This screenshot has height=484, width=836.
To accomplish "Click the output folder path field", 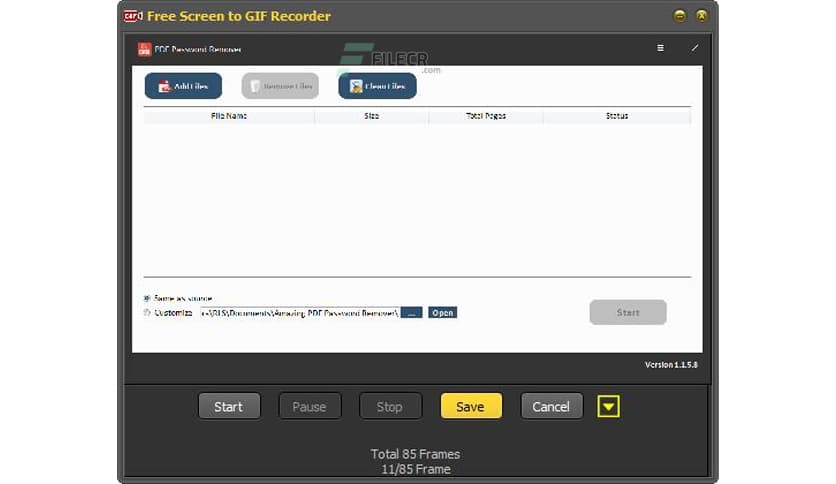I will click(300, 313).
